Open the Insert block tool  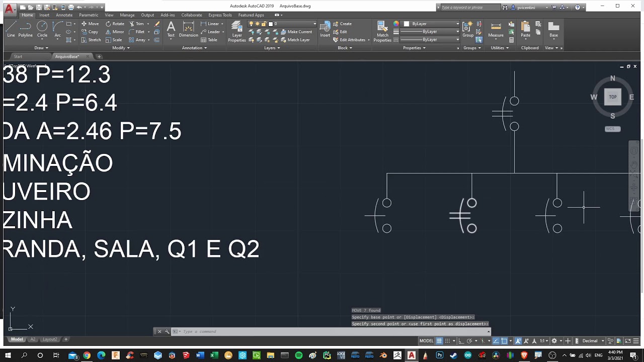325,29
